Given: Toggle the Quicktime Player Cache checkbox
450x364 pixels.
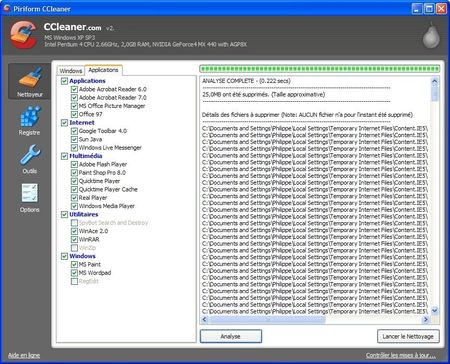Looking at the screenshot, I should pyautogui.click(x=74, y=189).
